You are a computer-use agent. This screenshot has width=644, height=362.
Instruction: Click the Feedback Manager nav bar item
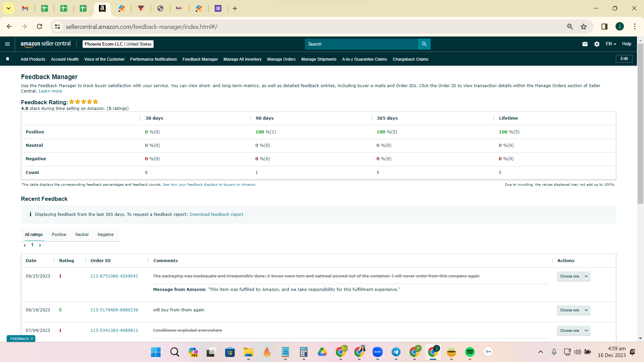(200, 59)
